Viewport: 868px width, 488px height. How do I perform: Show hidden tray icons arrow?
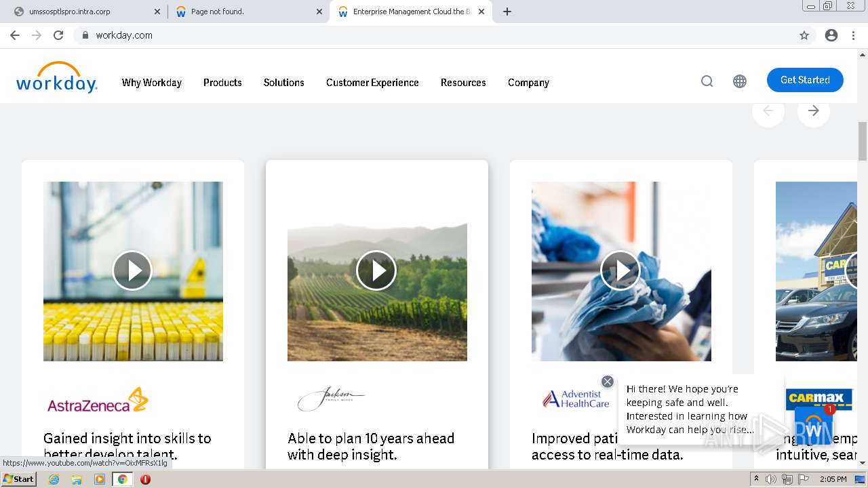[756, 479]
